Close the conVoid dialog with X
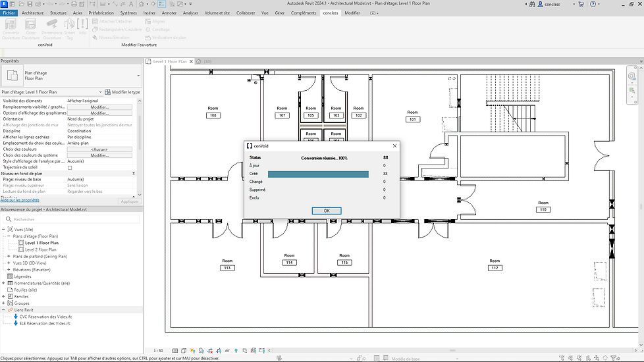 (394, 145)
